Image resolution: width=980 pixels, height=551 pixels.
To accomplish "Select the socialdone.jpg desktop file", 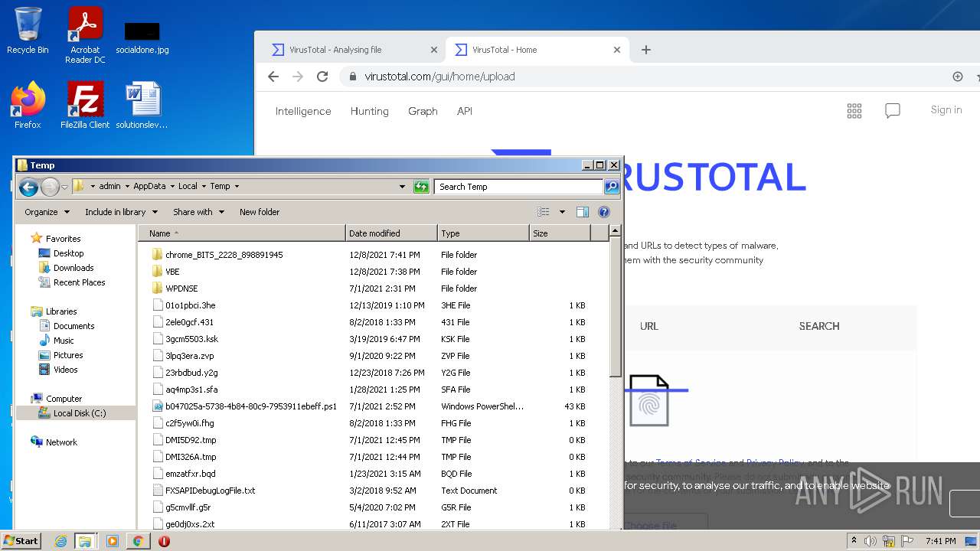I will tap(142, 37).
